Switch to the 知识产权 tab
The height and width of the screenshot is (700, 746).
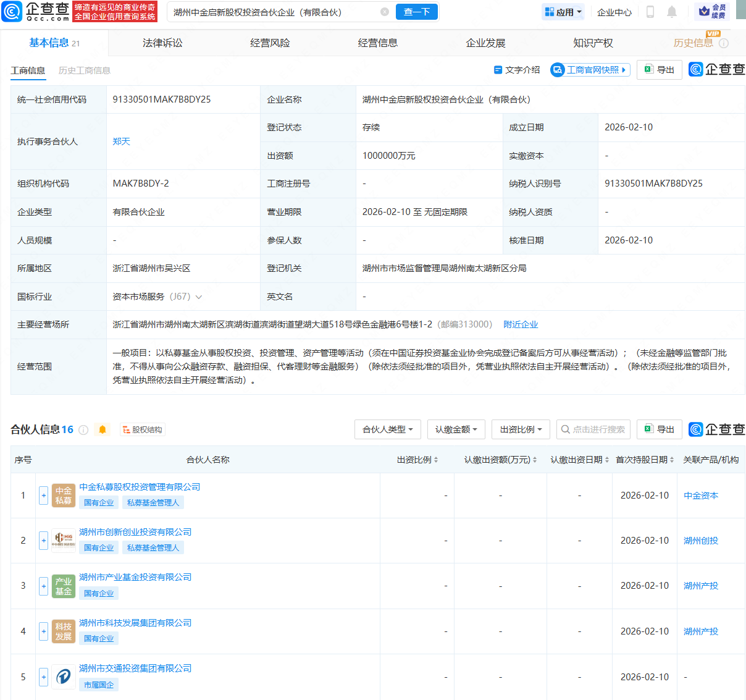click(x=593, y=43)
